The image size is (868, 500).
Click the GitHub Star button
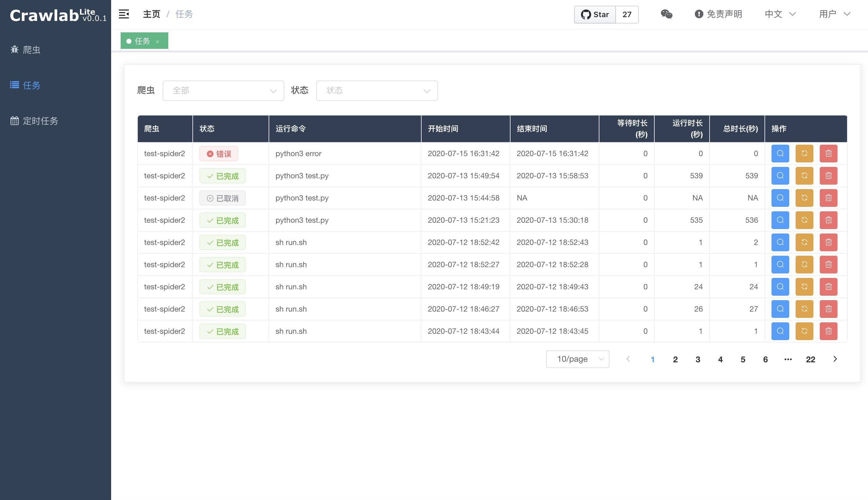(595, 14)
